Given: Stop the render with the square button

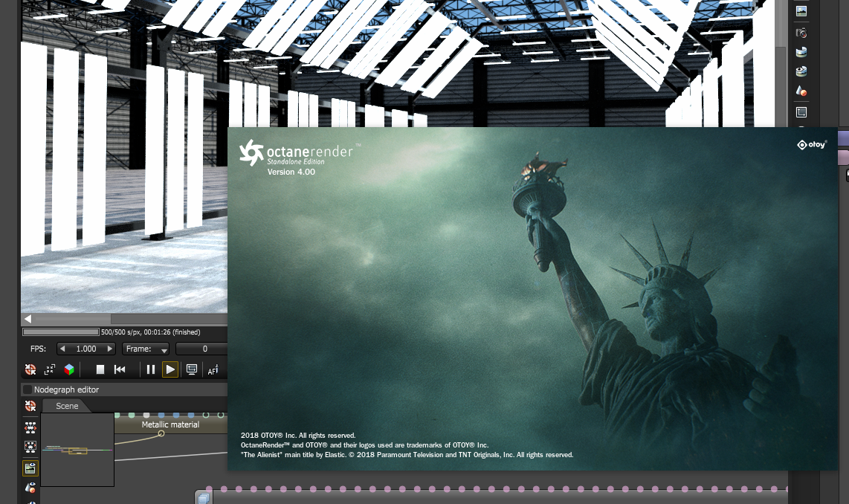Looking at the screenshot, I should tap(100, 369).
